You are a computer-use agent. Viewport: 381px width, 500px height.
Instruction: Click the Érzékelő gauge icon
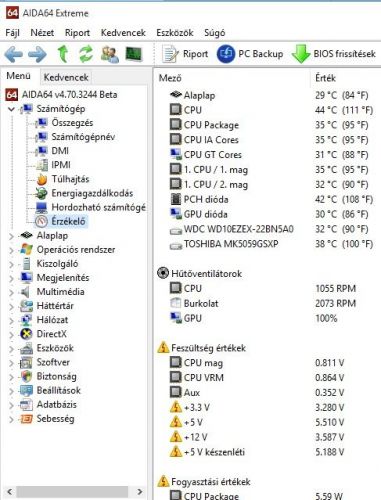point(42,221)
